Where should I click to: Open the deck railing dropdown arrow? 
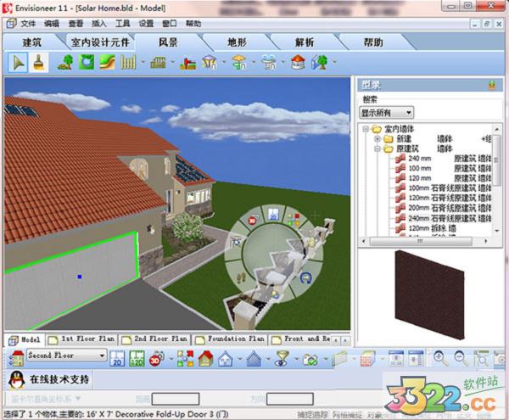173,62
